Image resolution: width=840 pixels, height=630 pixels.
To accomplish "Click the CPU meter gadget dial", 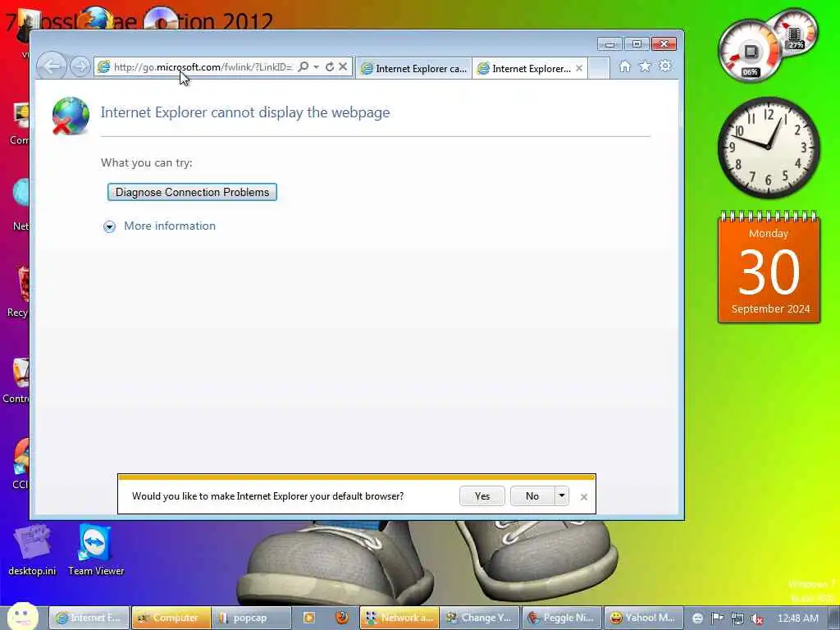I will [750, 52].
